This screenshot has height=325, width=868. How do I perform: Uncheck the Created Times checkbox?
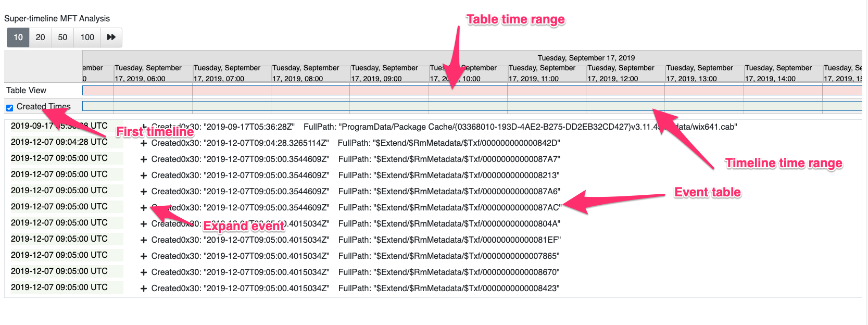pos(9,108)
